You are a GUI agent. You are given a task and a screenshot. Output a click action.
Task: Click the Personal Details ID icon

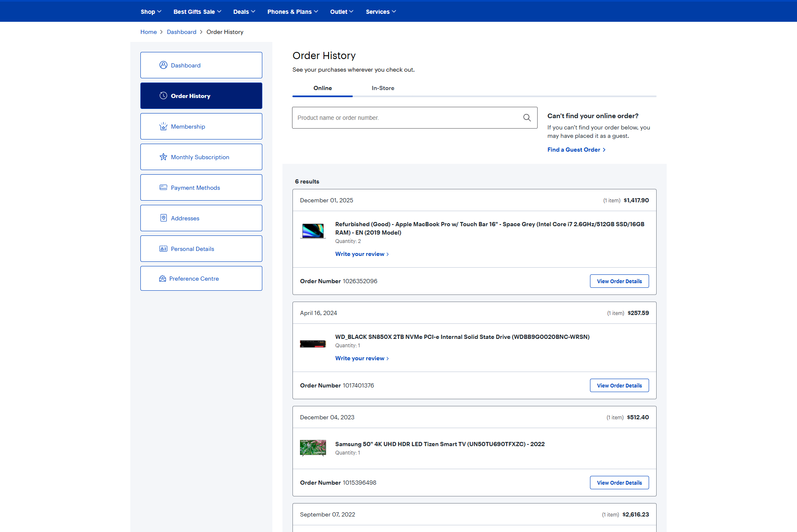[x=163, y=249]
